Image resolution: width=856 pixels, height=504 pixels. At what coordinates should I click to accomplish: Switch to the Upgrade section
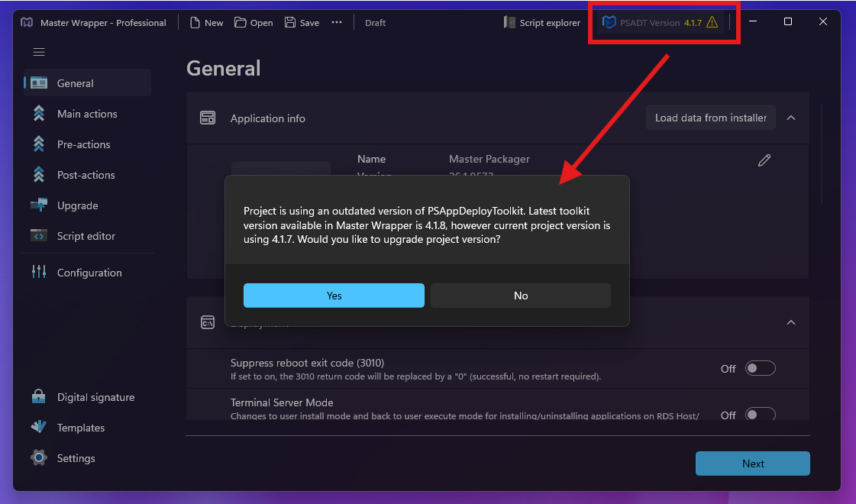coord(77,205)
